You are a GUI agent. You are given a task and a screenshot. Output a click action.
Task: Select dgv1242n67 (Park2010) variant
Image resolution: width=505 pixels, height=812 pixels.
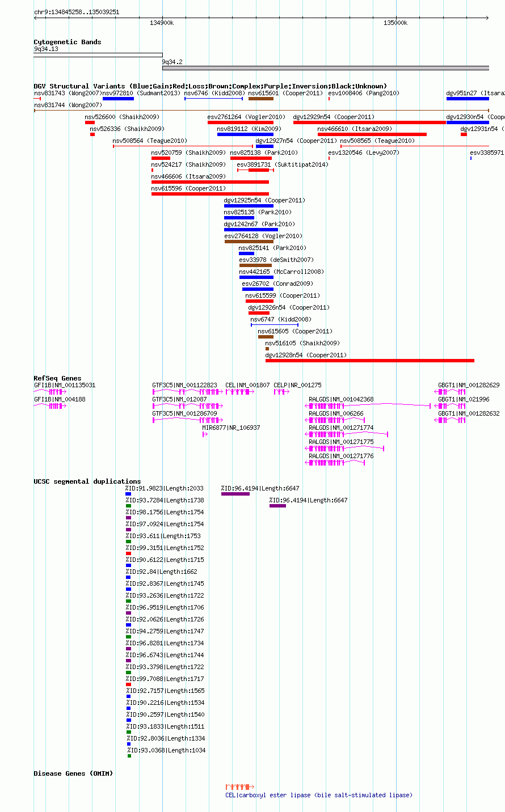[251, 230]
